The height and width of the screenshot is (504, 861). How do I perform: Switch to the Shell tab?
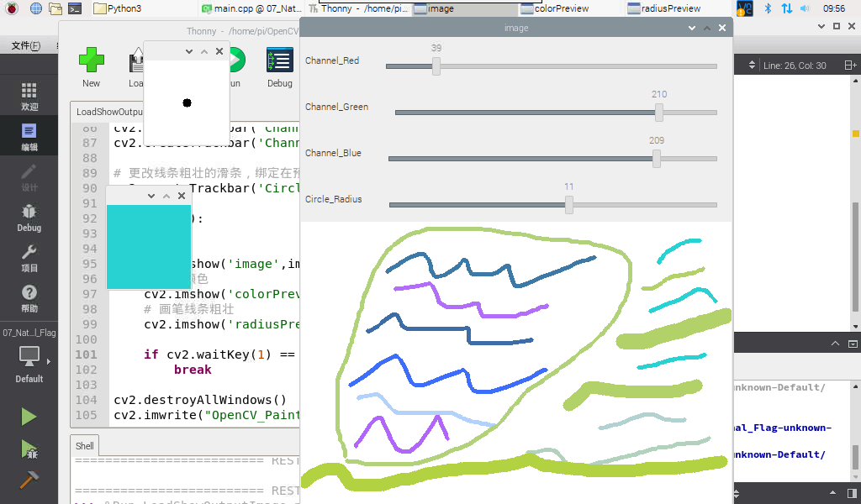[85, 446]
